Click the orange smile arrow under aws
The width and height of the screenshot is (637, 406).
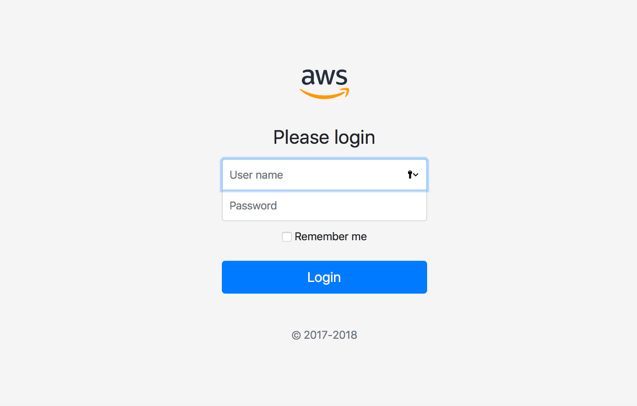tap(325, 93)
